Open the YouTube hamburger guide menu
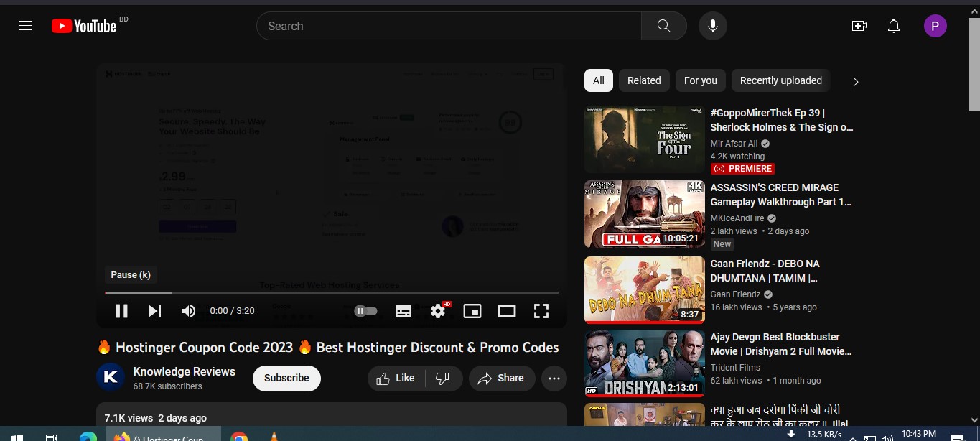This screenshot has width=980, height=441. click(x=26, y=26)
